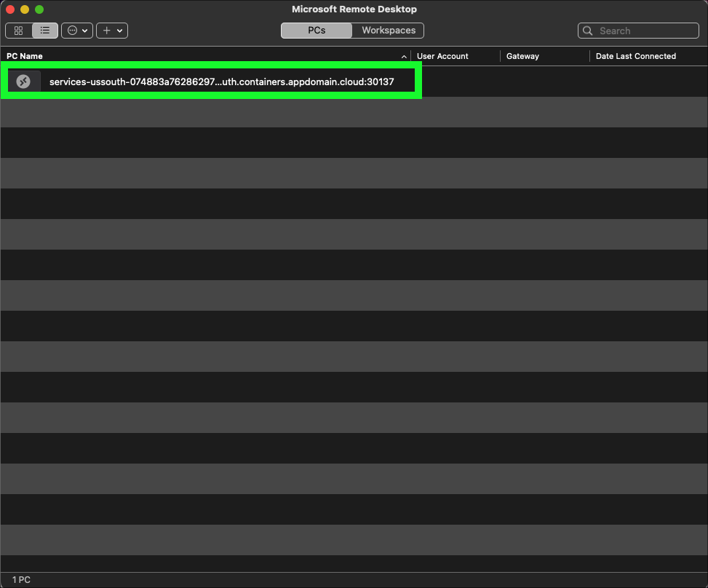The width and height of the screenshot is (708, 588).
Task: Select the PCs tab
Action: [317, 31]
